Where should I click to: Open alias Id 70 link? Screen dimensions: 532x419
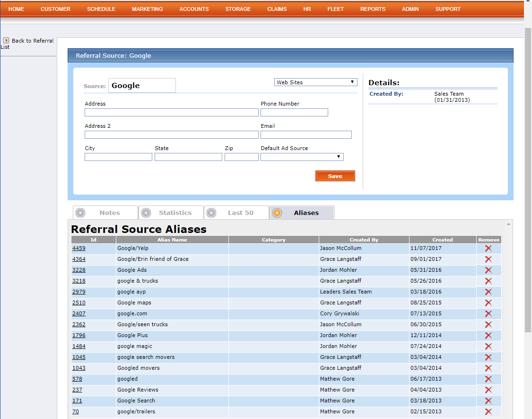coord(75,411)
